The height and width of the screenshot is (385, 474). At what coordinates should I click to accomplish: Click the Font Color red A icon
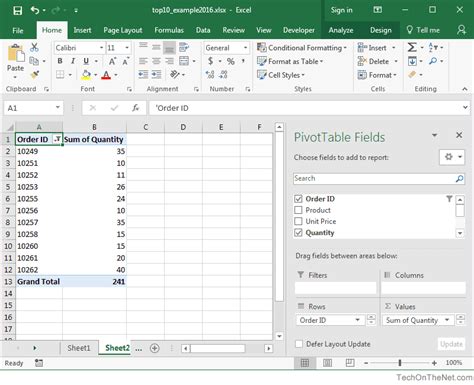[106, 75]
